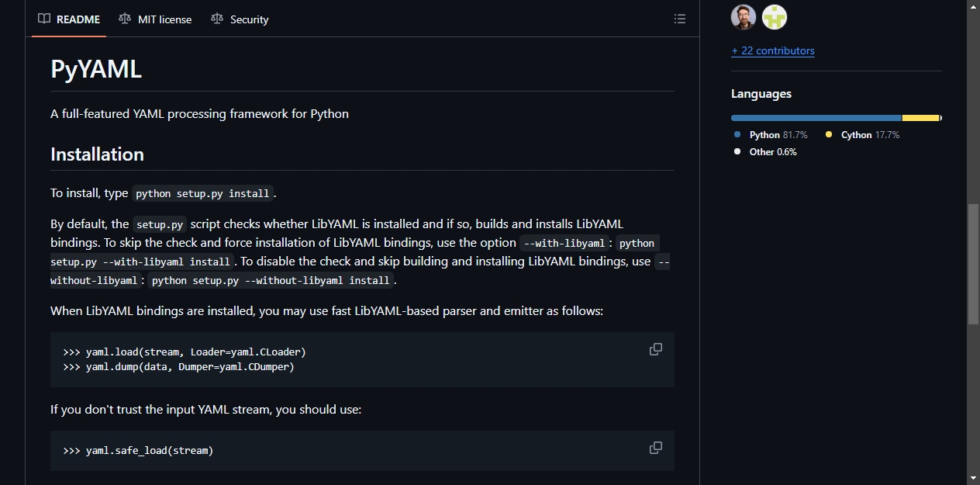Click the blue Python segment of language bar
The image size is (980, 485).
tap(816, 118)
